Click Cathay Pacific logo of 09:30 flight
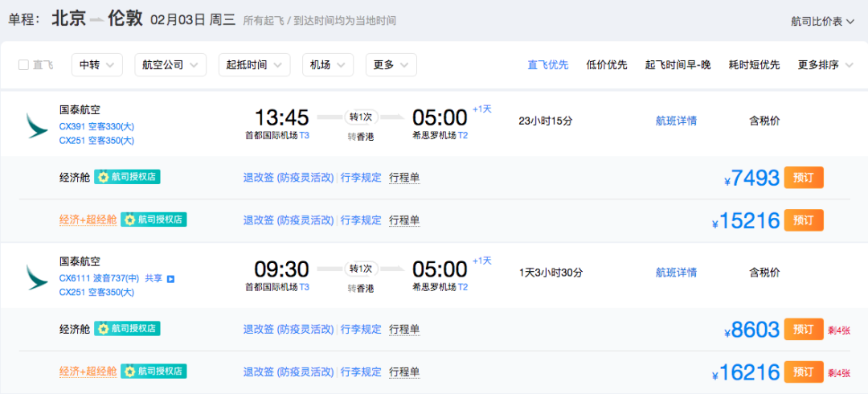868x394 pixels. (37, 277)
